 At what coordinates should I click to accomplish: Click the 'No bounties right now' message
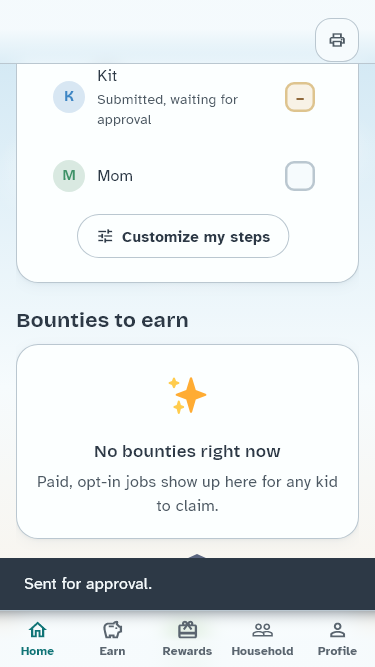187,451
